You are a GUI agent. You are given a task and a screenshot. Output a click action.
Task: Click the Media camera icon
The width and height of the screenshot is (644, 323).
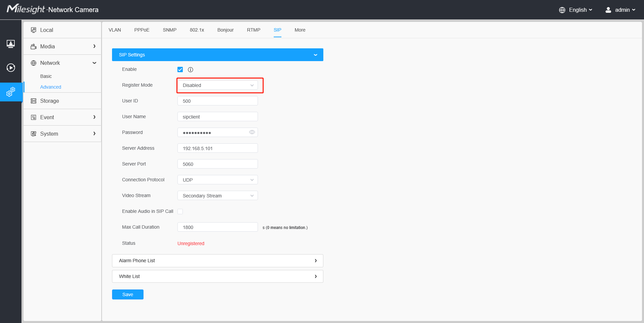[34, 46]
